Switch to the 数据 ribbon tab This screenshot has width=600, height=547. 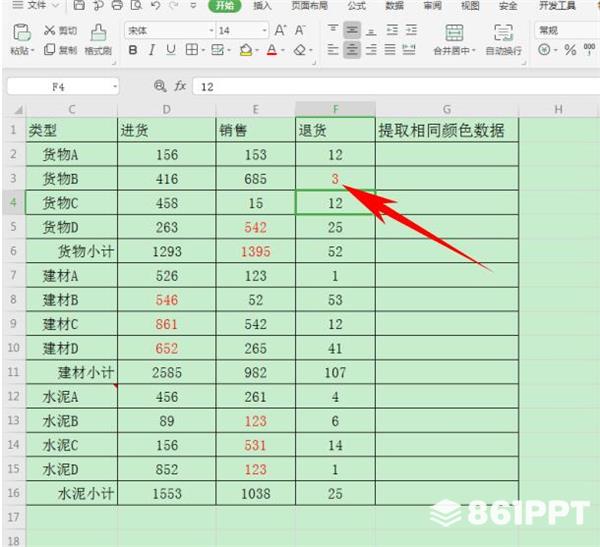pyautogui.click(x=395, y=5)
